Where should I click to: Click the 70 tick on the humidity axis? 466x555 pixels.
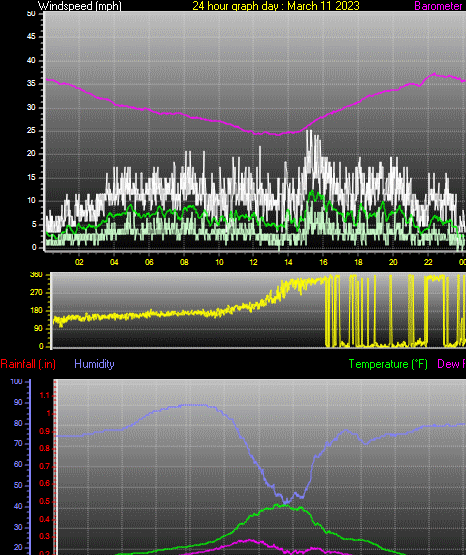(18, 444)
